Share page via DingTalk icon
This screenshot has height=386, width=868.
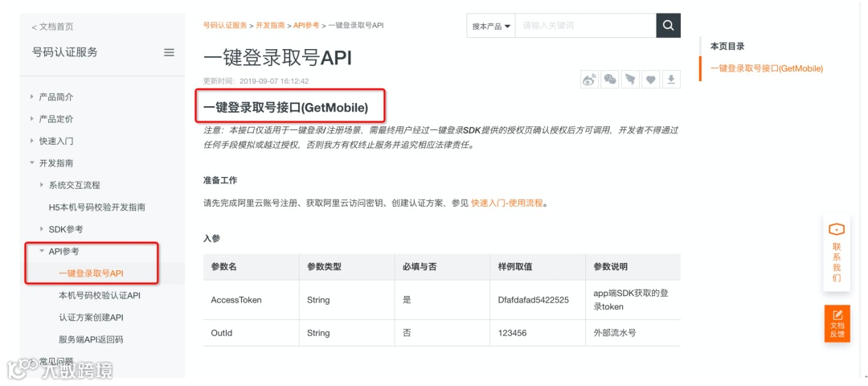630,80
